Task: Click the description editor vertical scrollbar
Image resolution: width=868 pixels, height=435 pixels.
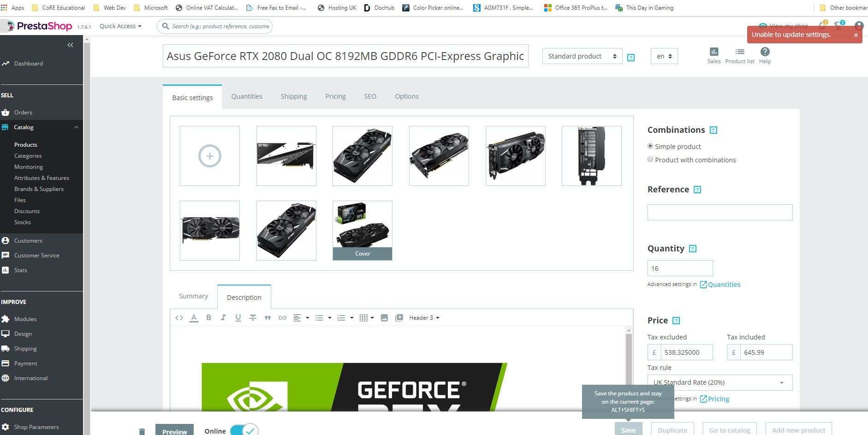Action: pyautogui.click(x=628, y=369)
